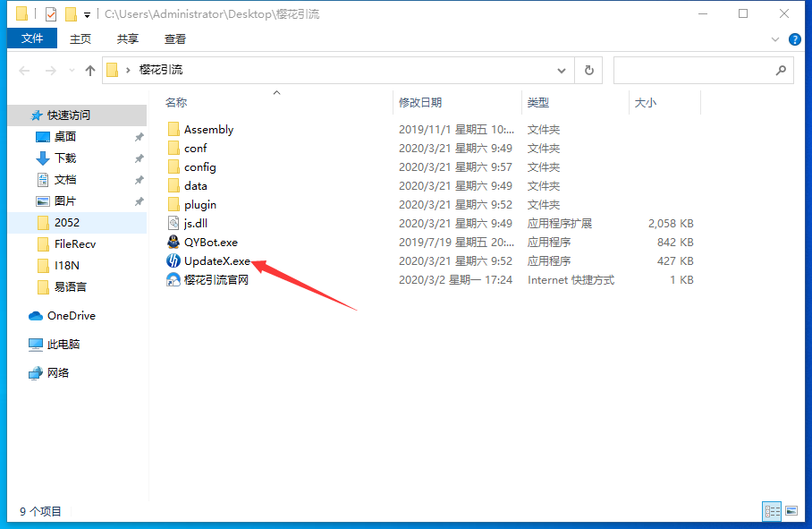Open the 主页 ribbon tab
Screen dimensions: 812x529
[80, 38]
